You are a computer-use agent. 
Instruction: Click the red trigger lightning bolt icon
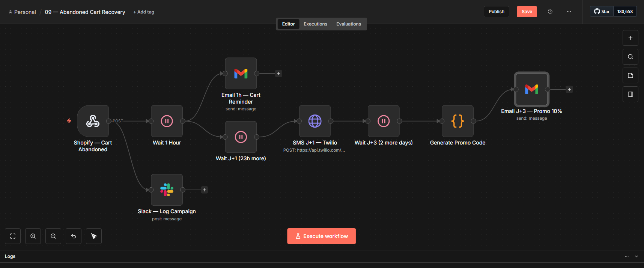69,121
